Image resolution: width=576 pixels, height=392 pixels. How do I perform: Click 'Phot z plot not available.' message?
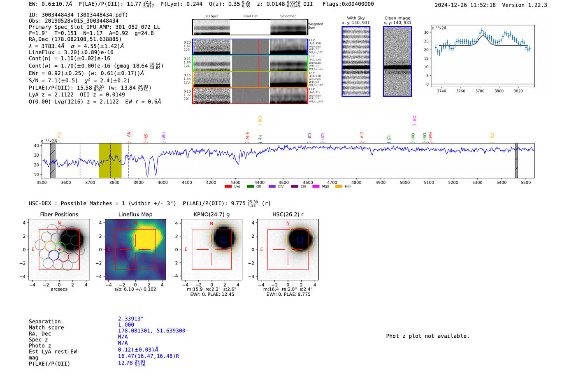(427, 336)
